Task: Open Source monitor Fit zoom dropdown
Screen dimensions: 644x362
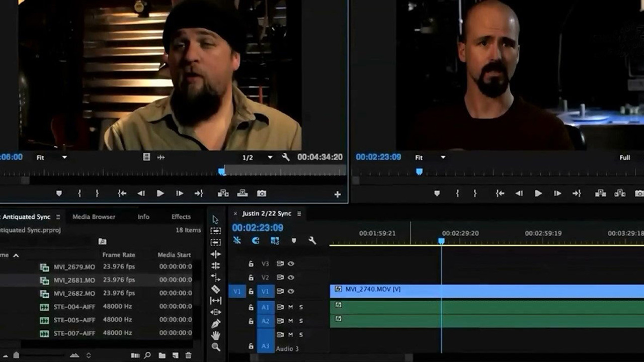Action: 52,157
